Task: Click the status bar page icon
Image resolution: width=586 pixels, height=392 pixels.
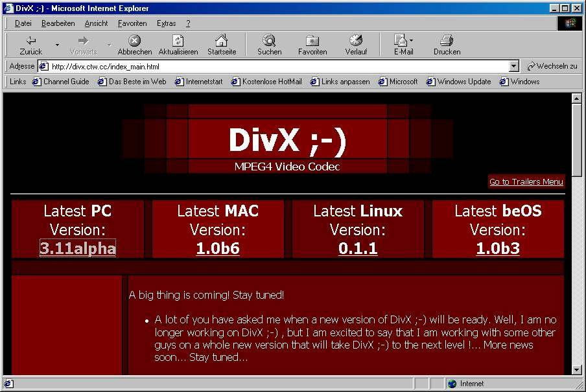Action: click(8, 384)
